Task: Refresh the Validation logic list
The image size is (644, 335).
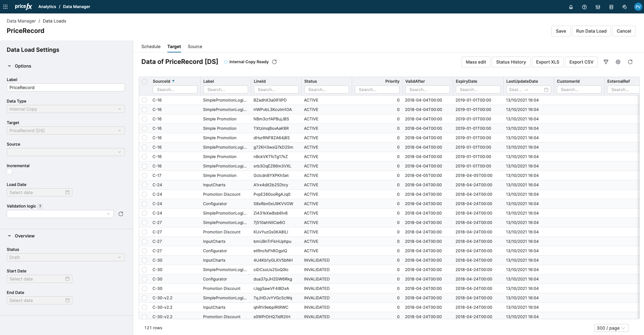Action: click(x=121, y=214)
